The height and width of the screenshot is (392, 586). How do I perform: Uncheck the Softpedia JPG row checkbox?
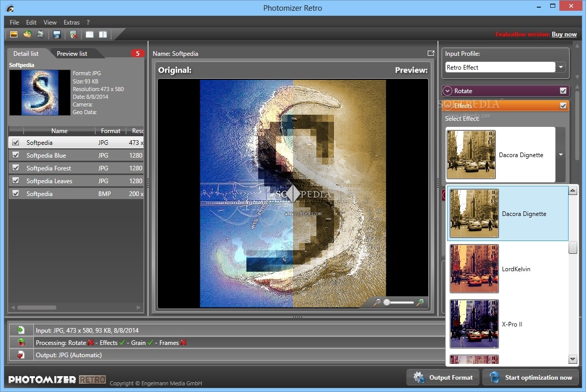(x=16, y=142)
